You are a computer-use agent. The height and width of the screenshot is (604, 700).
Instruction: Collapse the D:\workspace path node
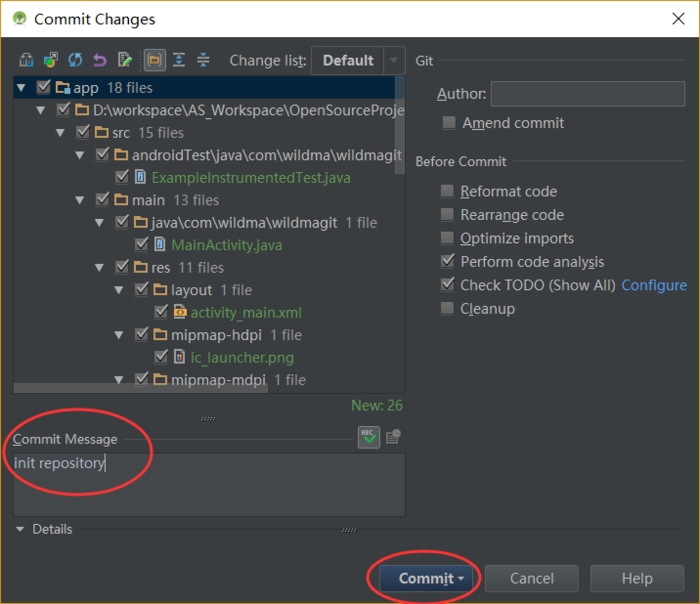click(x=41, y=110)
